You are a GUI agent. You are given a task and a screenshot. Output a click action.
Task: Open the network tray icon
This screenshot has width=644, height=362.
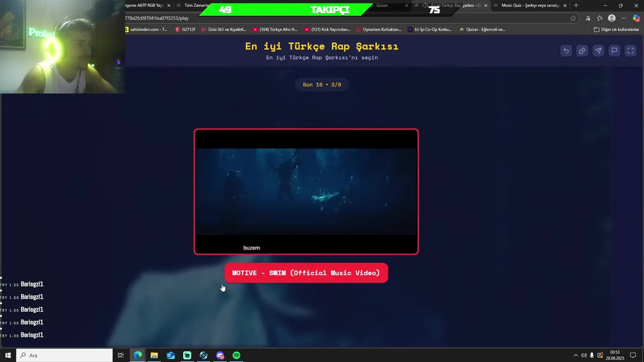coord(600,355)
